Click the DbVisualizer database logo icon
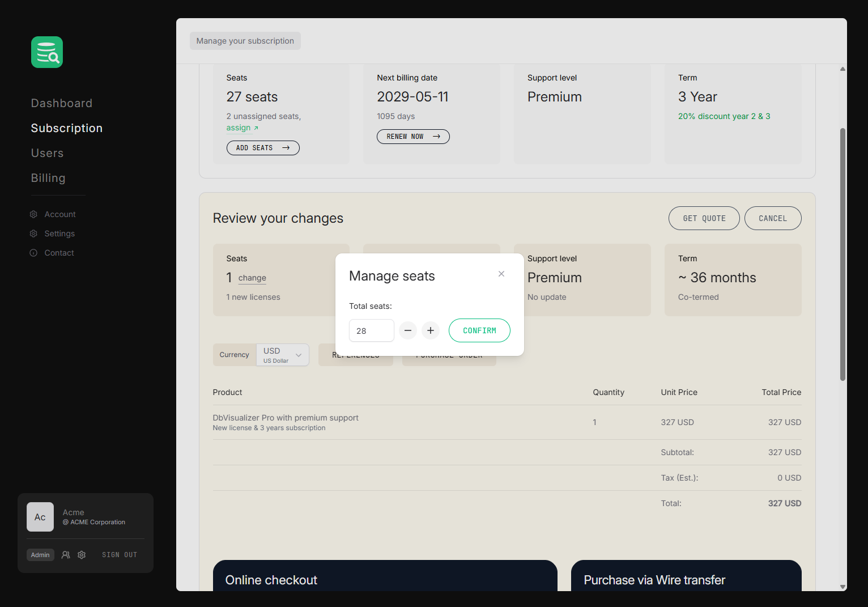868x607 pixels. 47,52
